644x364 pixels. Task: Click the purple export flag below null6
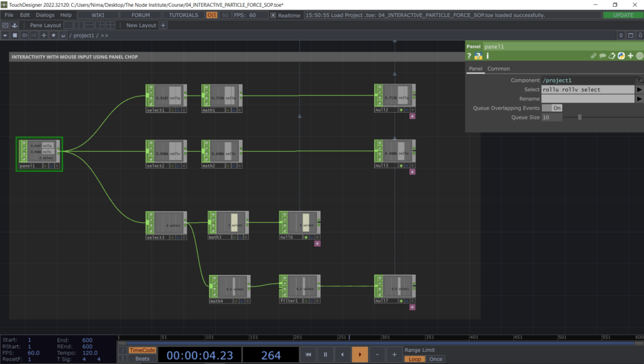click(x=318, y=244)
